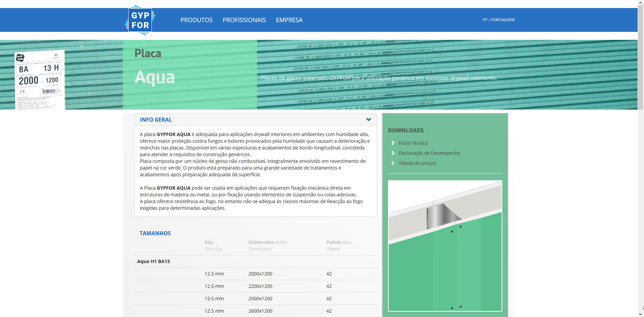The width and height of the screenshot is (644, 317).
Task: Click the Aqua banner title
Action: point(154,77)
